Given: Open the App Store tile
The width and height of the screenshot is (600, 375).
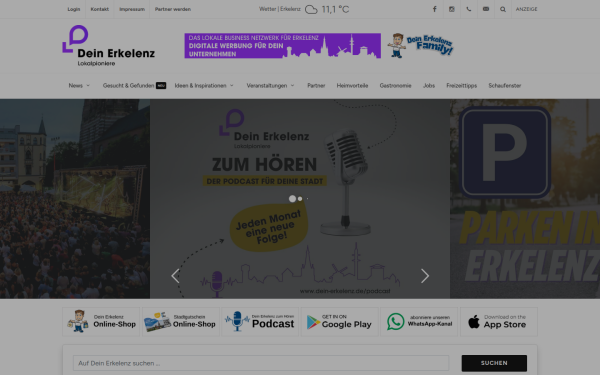Looking at the screenshot, I should (499, 322).
